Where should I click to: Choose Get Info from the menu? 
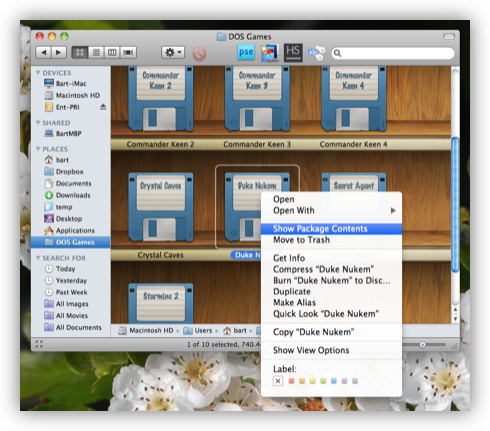coord(331,258)
